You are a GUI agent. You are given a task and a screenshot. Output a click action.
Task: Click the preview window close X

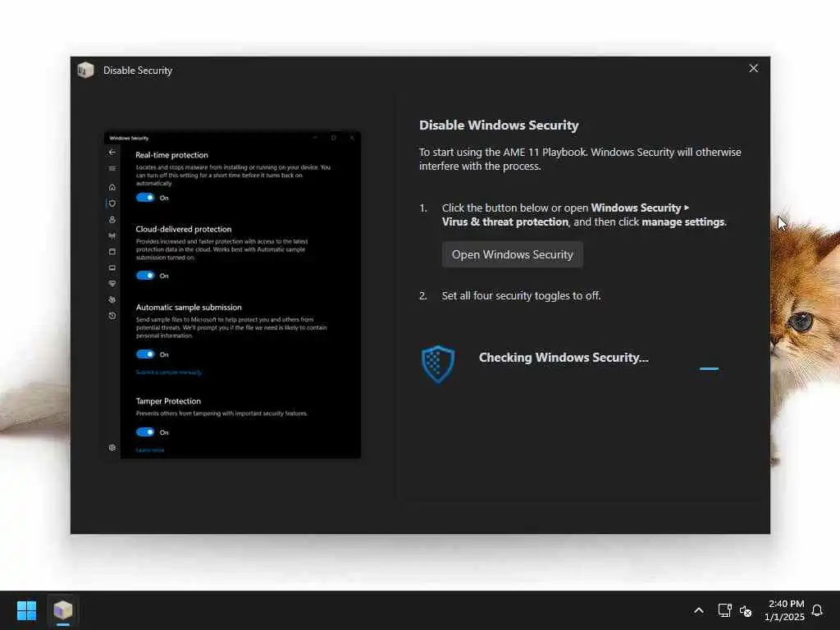[x=352, y=138]
